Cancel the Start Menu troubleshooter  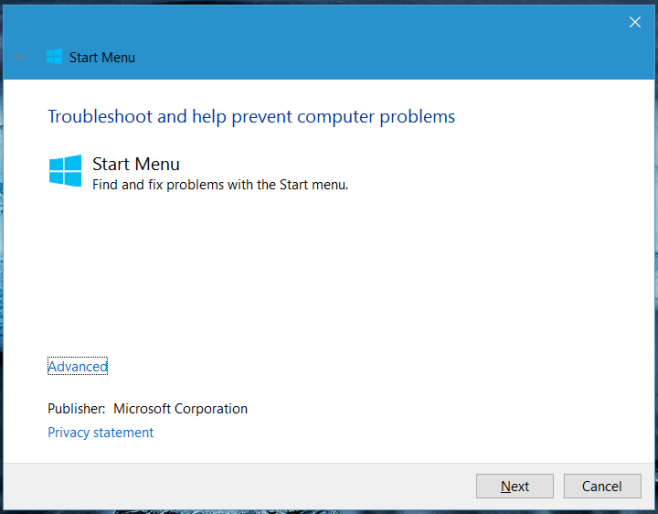[602, 486]
